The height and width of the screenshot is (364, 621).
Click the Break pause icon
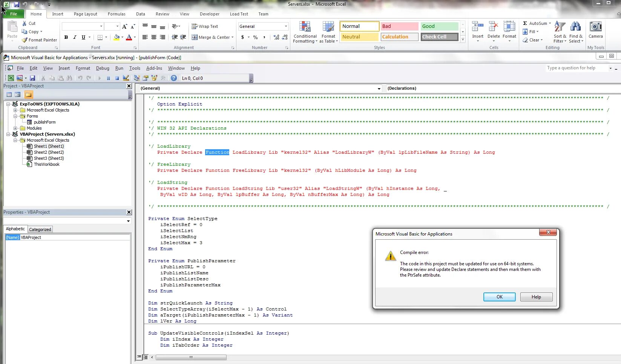pos(108,78)
